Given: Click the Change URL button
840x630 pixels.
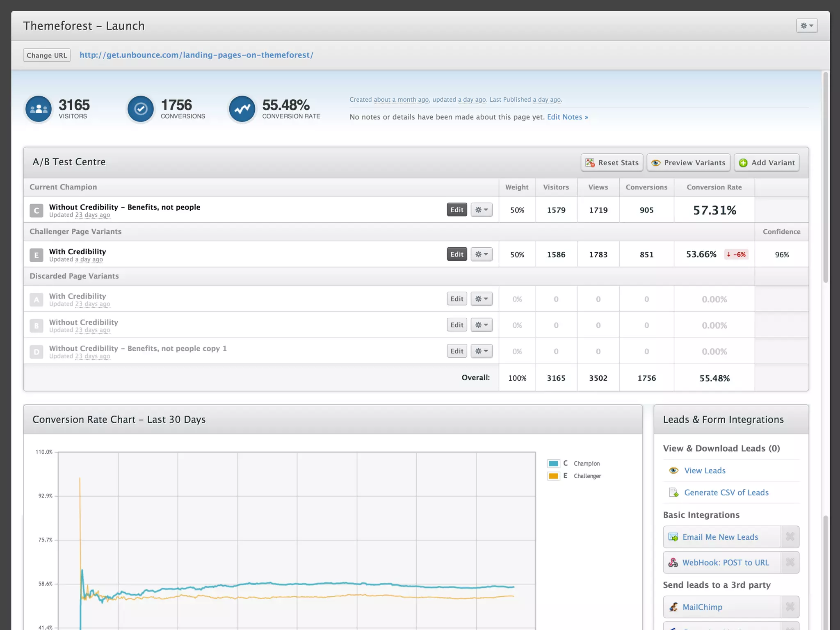Looking at the screenshot, I should [47, 55].
